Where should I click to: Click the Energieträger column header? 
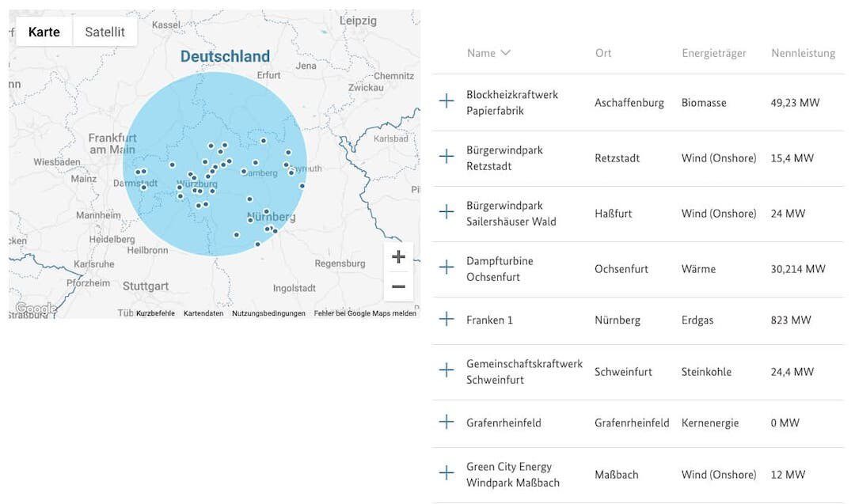click(x=713, y=53)
